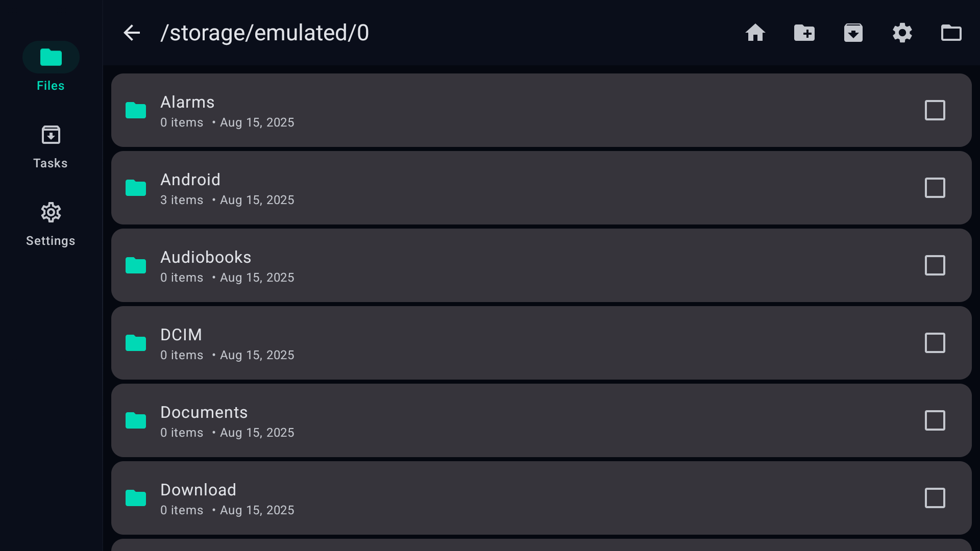Open the DCIM folder icon

pos(136,343)
